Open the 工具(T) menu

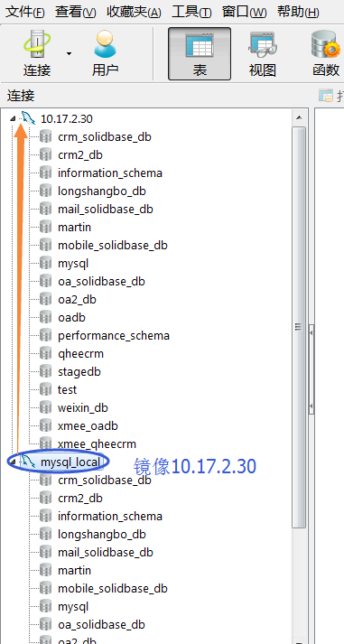point(191,12)
